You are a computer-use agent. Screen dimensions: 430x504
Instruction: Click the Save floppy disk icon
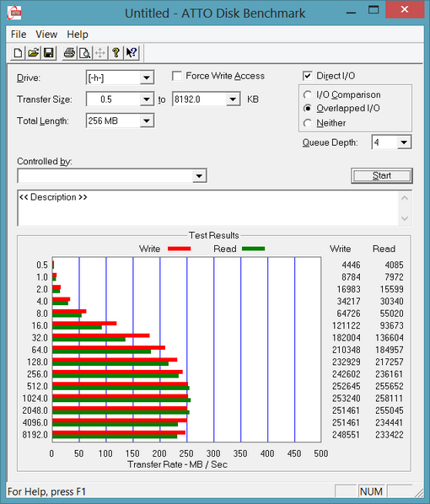(x=49, y=53)
